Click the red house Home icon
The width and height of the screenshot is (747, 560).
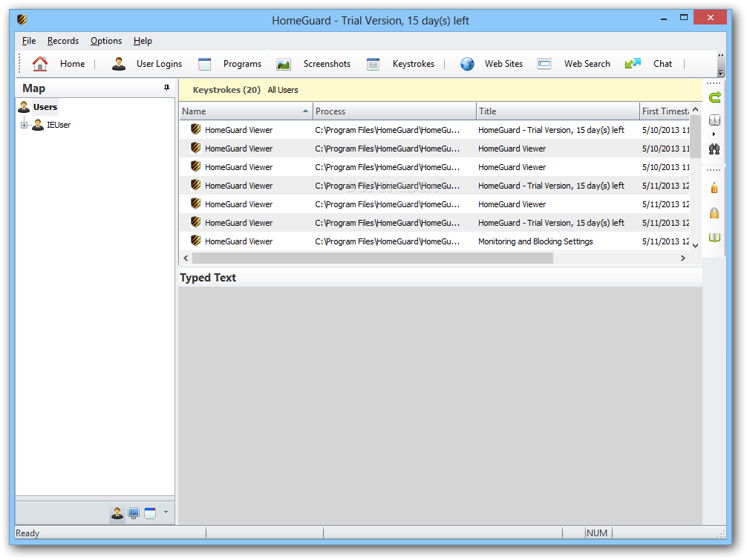(x=40, y=64)
